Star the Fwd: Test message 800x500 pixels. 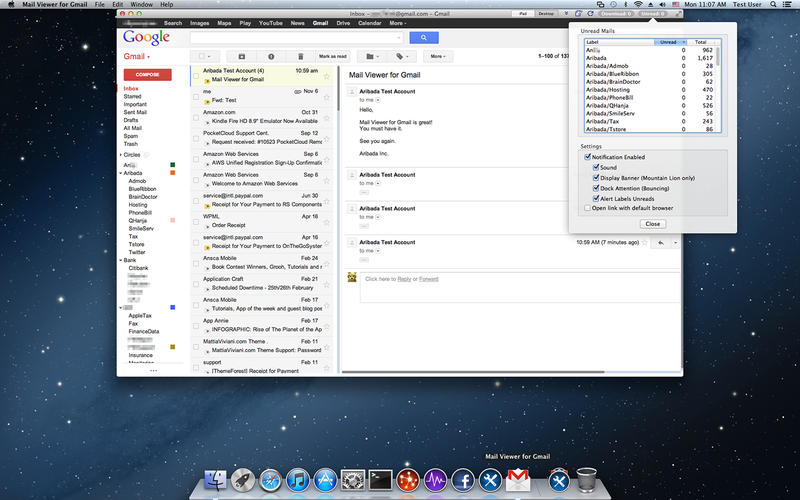327,97
